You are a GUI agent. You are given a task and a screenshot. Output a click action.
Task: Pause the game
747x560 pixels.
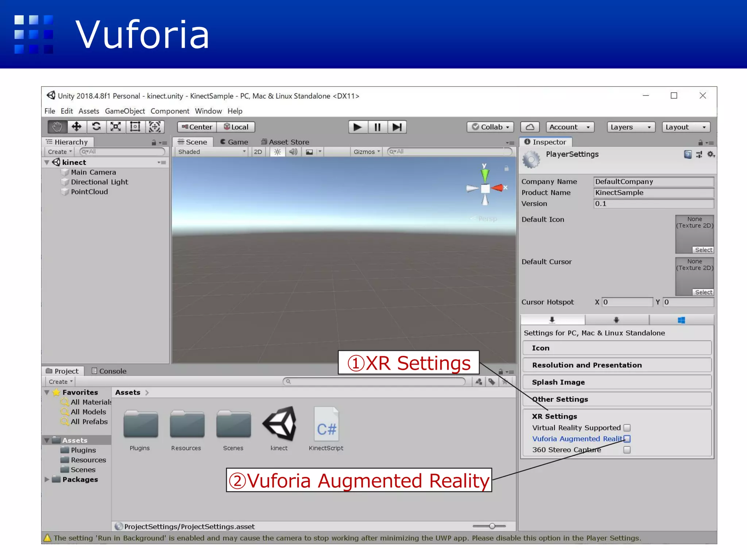point(378,127)
